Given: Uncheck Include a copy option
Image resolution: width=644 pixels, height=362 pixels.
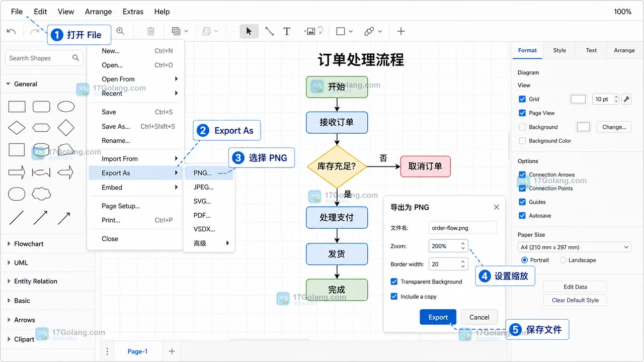Looking at the screenshot, I should tap(394, 296).
